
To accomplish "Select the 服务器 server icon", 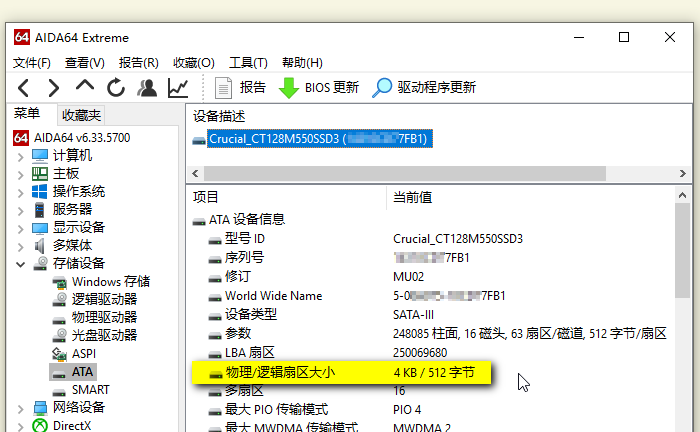I will click(x=39, y=209).
